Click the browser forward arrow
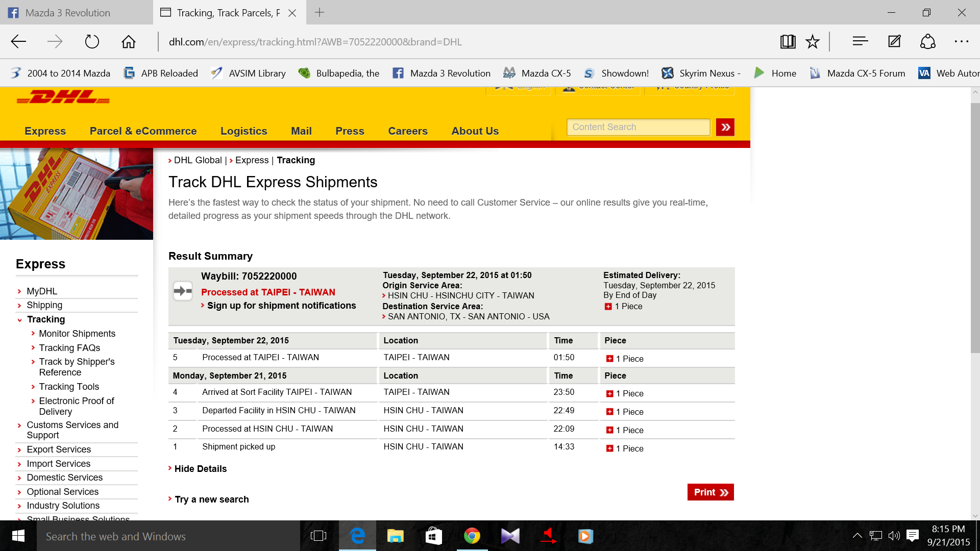The image size is (980, 551). tap(55, 41)
